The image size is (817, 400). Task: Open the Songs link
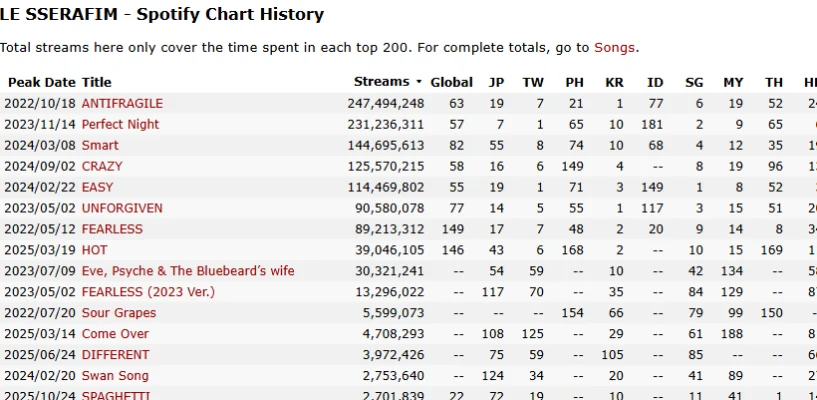[x=615, y=47]
